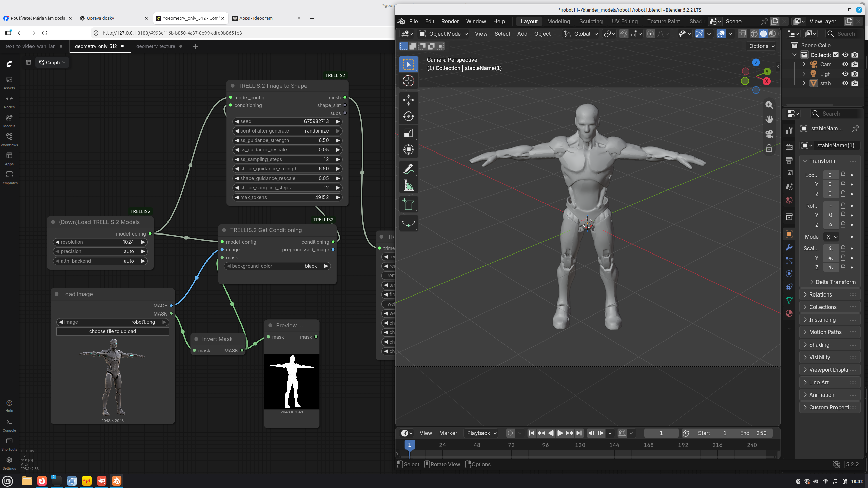This screenshot has width=868, height=488.
Task: Click the white mask preview thumbnail
Action: [x=292, y=382]
